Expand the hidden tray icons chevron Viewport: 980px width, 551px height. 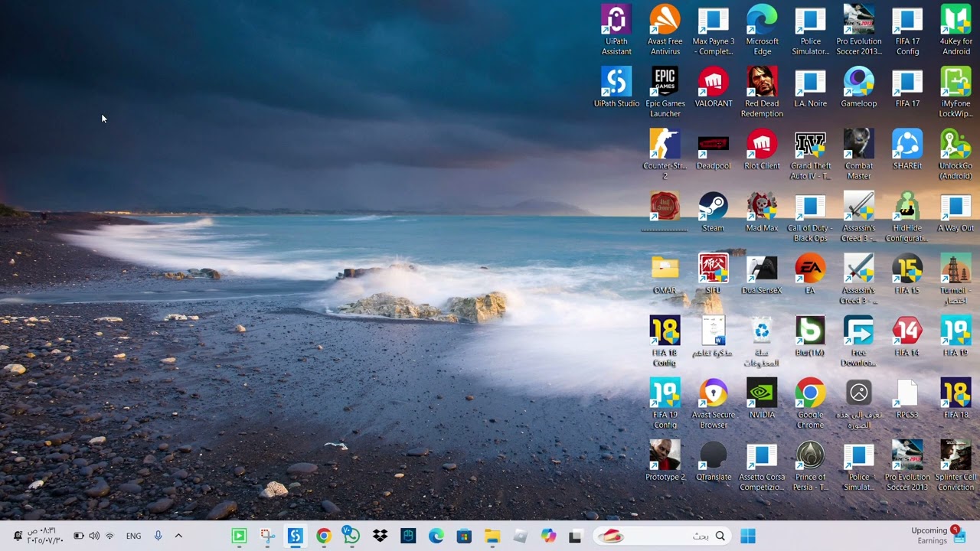pos(178,536)
